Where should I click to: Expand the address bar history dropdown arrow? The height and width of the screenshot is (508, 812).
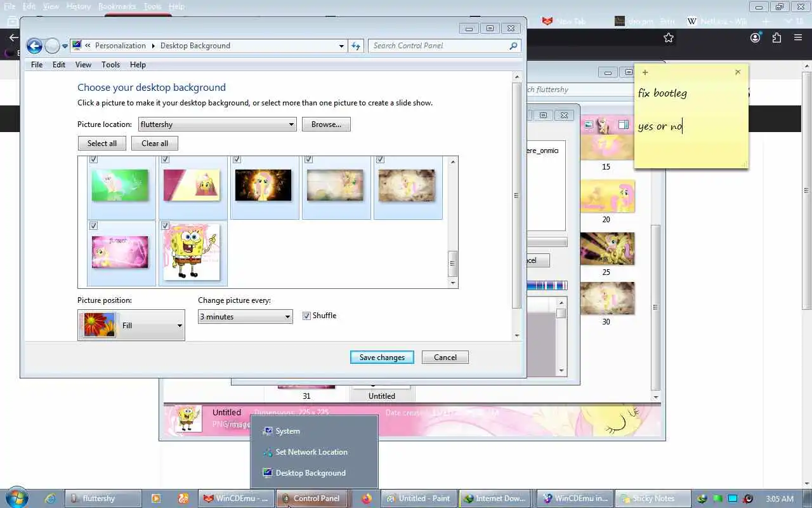(x=342, y=46)
